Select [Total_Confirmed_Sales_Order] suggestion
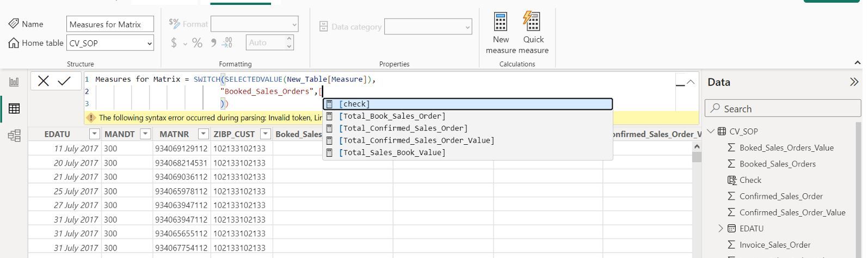 click(468, 128)
